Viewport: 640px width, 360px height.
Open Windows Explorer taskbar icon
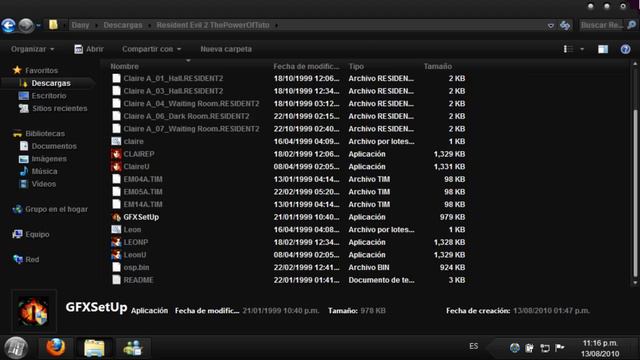[94, 348]
